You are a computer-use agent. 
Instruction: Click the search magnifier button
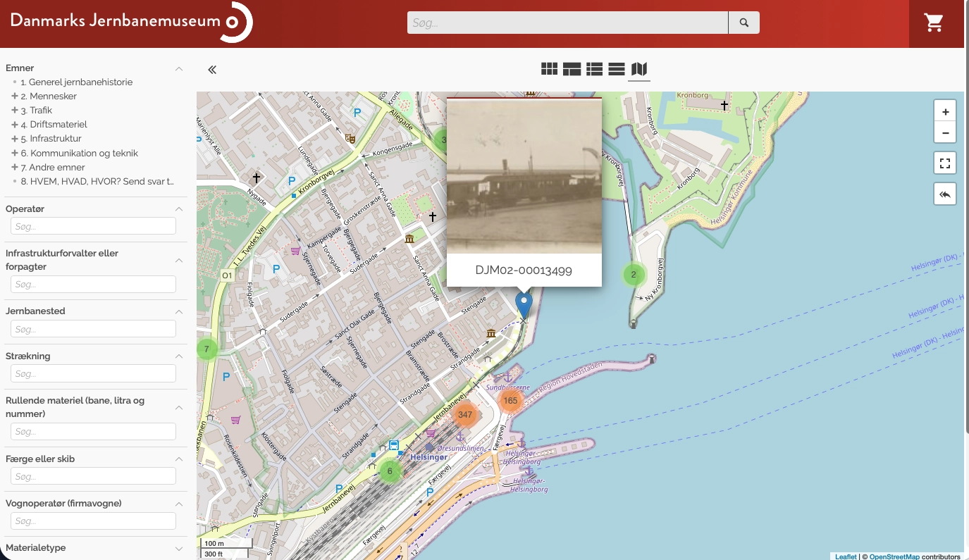point(744,23)
